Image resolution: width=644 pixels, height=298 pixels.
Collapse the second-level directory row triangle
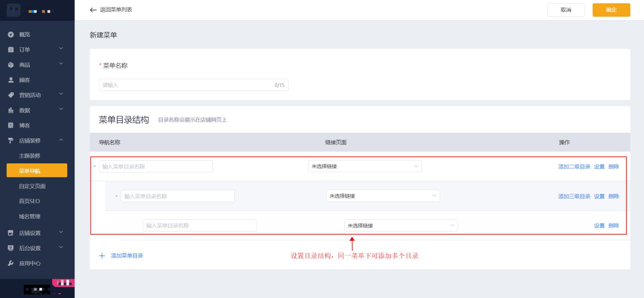116,196
